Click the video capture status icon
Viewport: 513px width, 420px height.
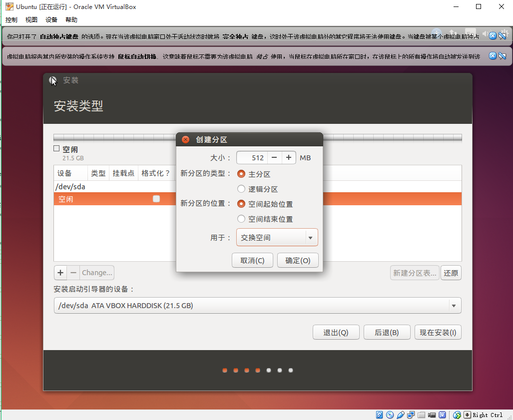coord(432,415)
